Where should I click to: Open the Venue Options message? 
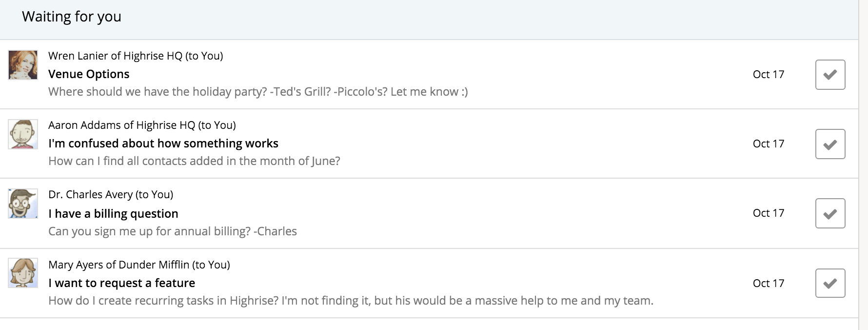coord(89,74)
